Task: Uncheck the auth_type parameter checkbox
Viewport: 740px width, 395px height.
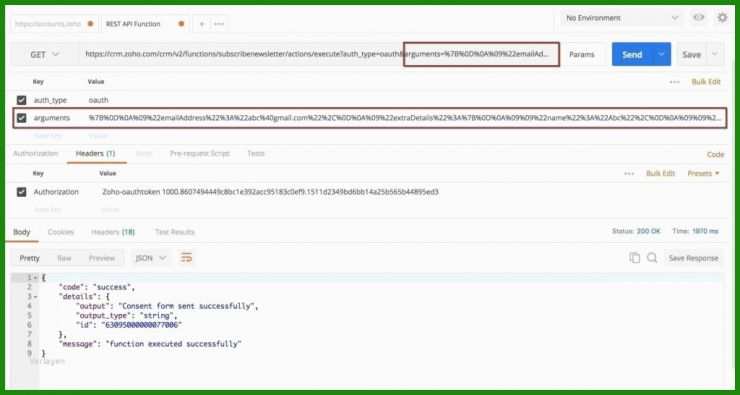Action: (x=21, y=100)
